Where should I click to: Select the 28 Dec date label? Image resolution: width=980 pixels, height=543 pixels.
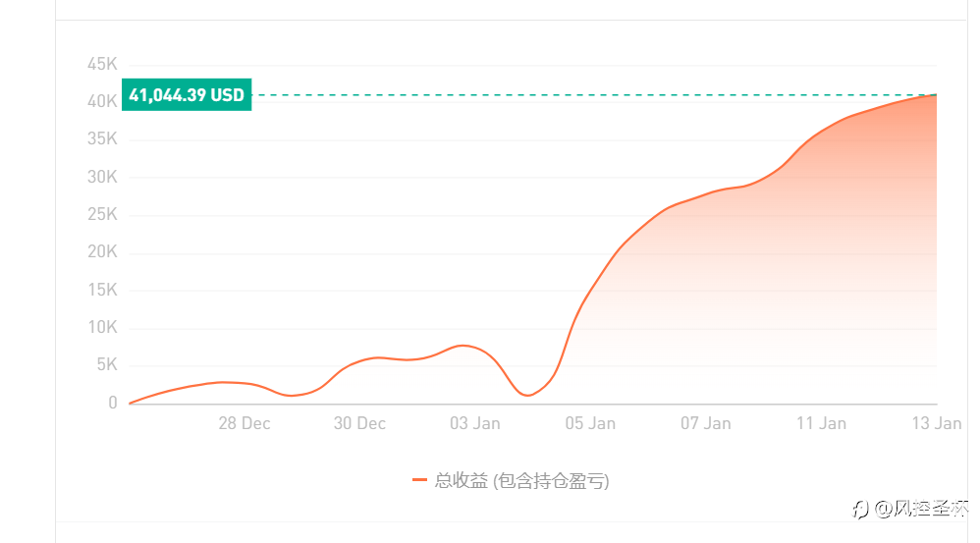click(245, 423)
